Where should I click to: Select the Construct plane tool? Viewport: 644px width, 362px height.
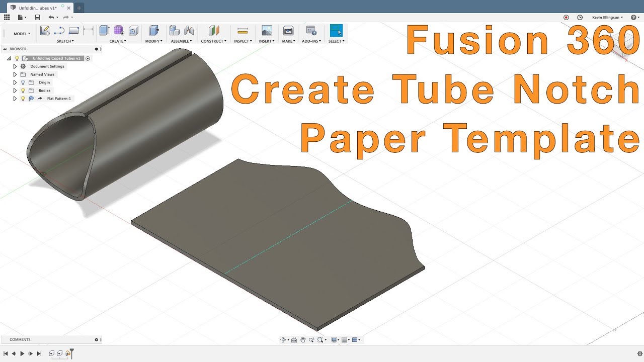click(213, 31)
